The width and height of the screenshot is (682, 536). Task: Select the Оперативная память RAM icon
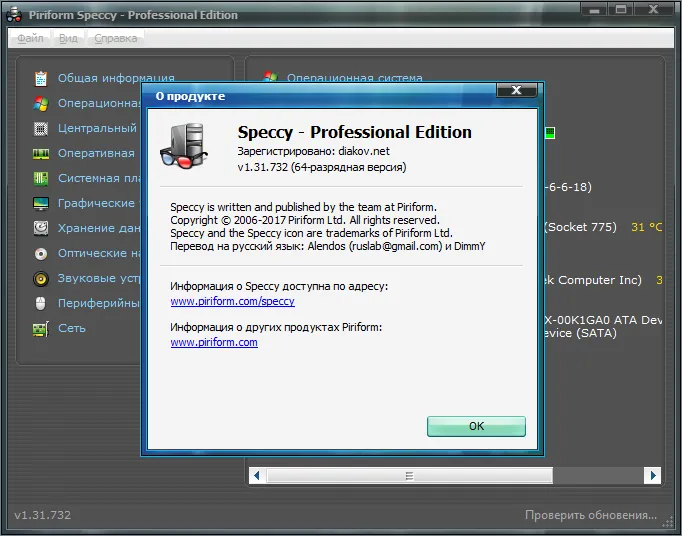click(41, 154)
